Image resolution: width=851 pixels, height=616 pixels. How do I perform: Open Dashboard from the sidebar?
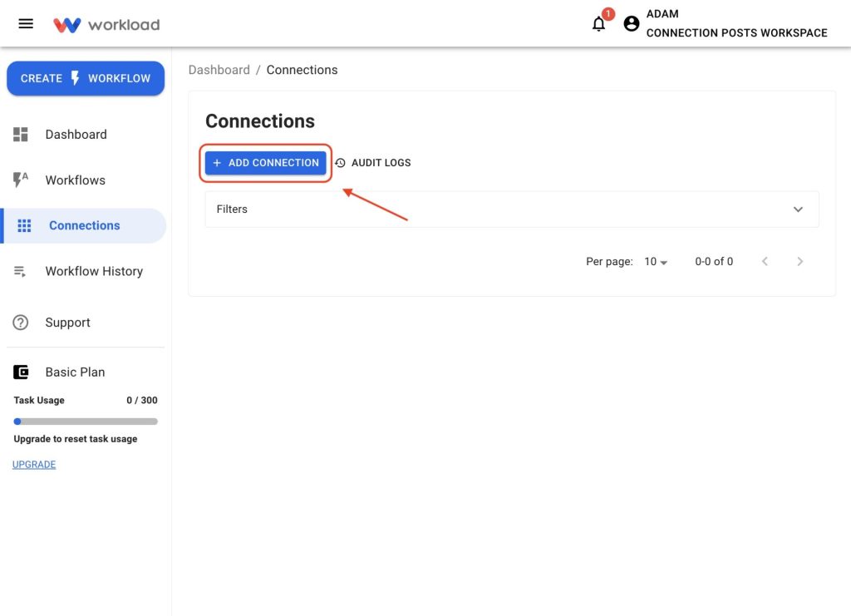(84, 134)
